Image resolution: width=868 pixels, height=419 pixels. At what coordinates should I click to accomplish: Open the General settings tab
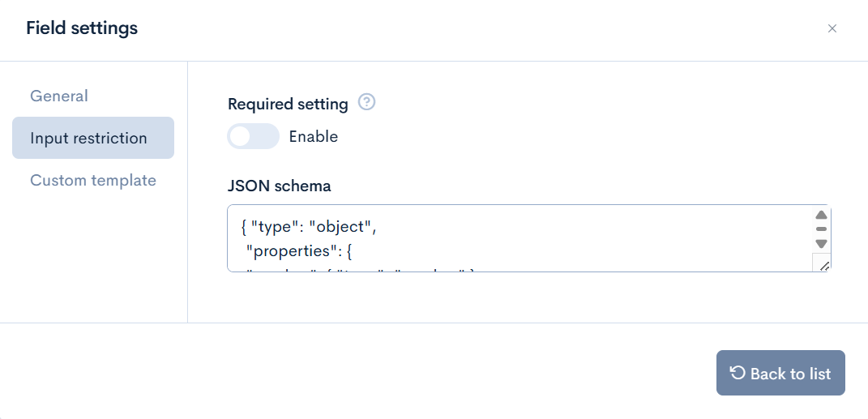click(x=59, y=96)
